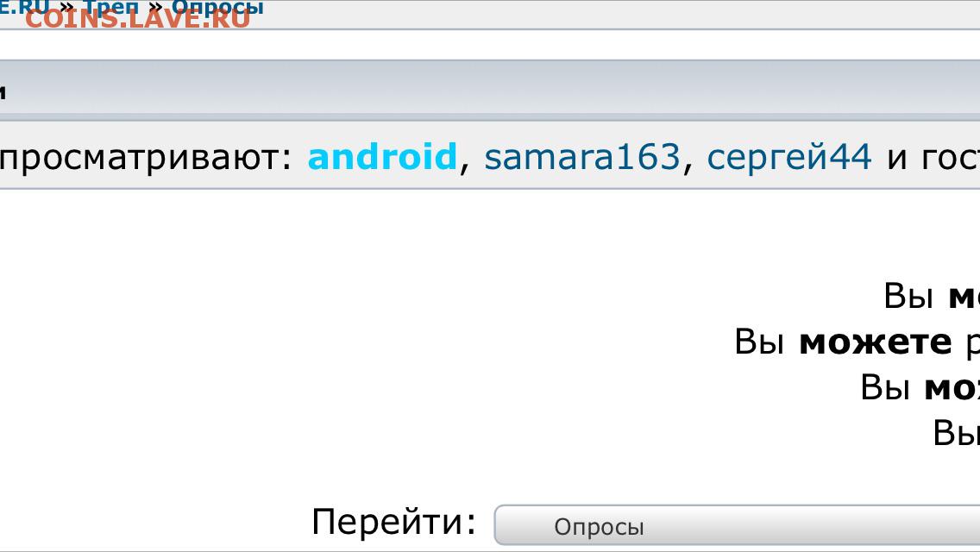
Task: Open the сергей44 user profile link
Action: pos(788,158)
